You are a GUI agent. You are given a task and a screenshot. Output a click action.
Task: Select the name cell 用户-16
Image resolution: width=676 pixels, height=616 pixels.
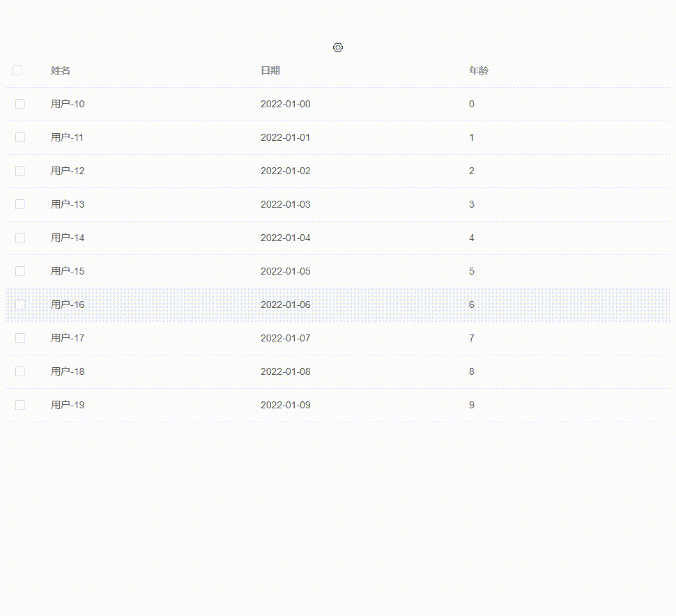point(68,305)
